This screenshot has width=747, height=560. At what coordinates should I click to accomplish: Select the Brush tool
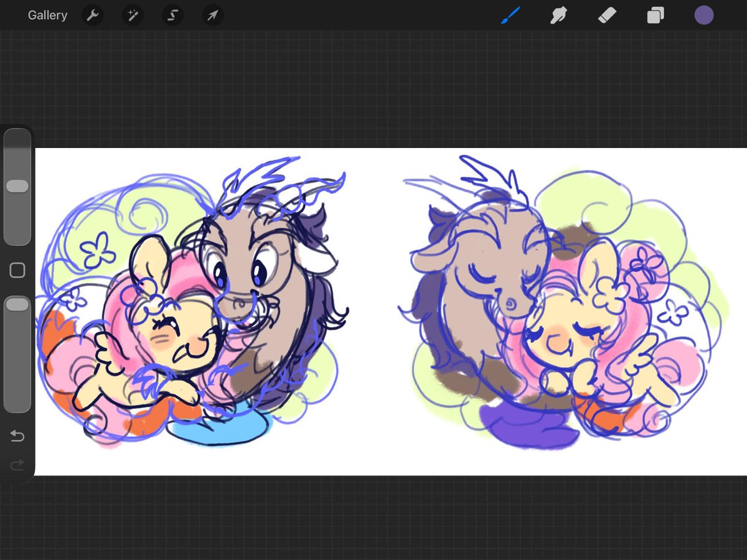coord(510,16)
